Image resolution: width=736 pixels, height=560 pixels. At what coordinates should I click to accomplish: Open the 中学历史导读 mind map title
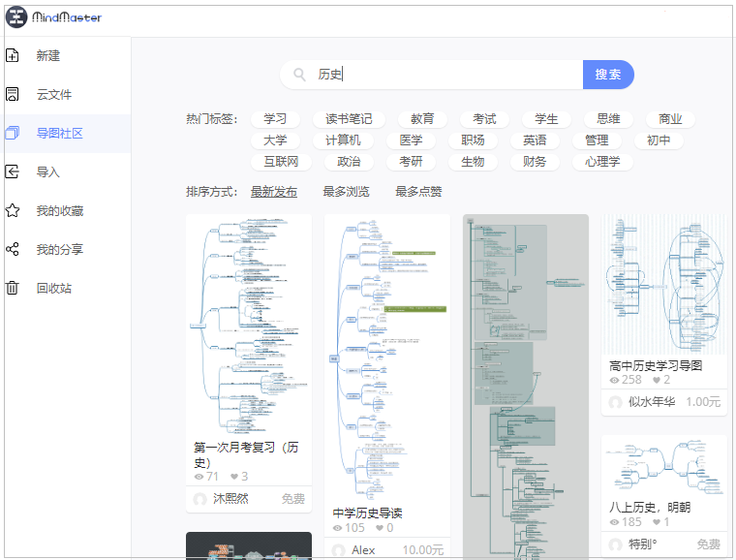(367, 513)
